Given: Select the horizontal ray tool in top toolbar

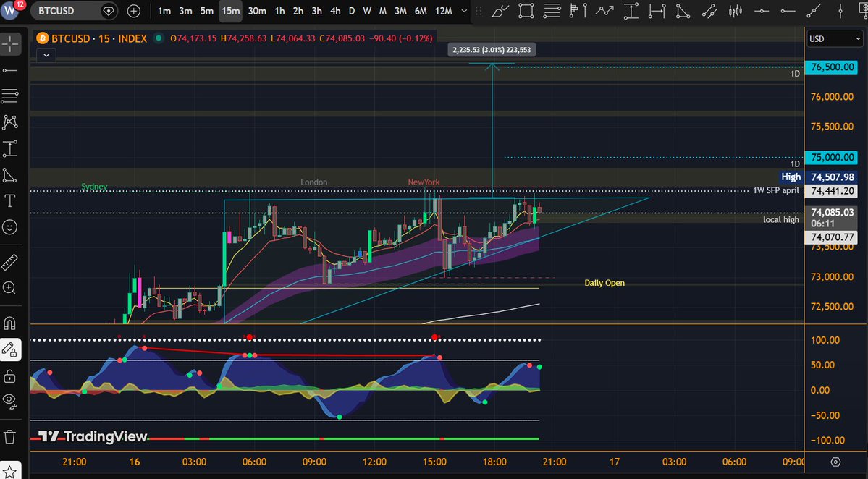Looking at the screenshot, I should 788,11.
